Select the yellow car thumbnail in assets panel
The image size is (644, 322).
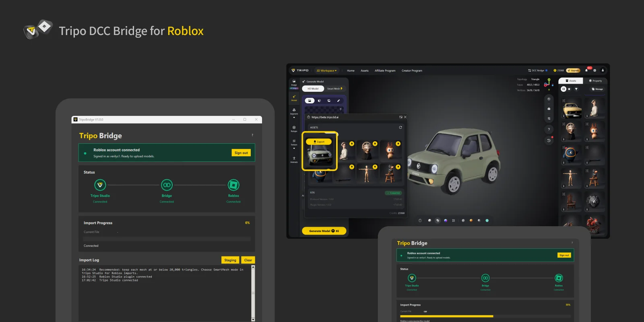(572, 108)
